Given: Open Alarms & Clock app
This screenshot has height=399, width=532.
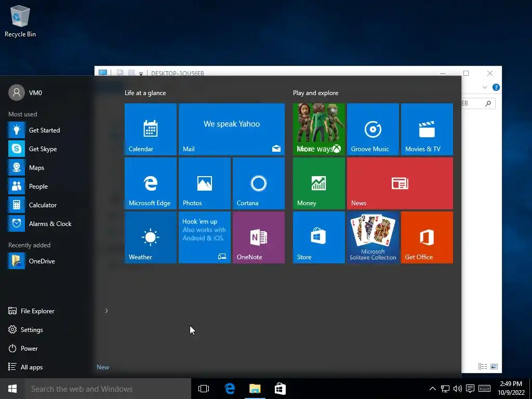Looking at the screenshot, I should coord(46,223).
